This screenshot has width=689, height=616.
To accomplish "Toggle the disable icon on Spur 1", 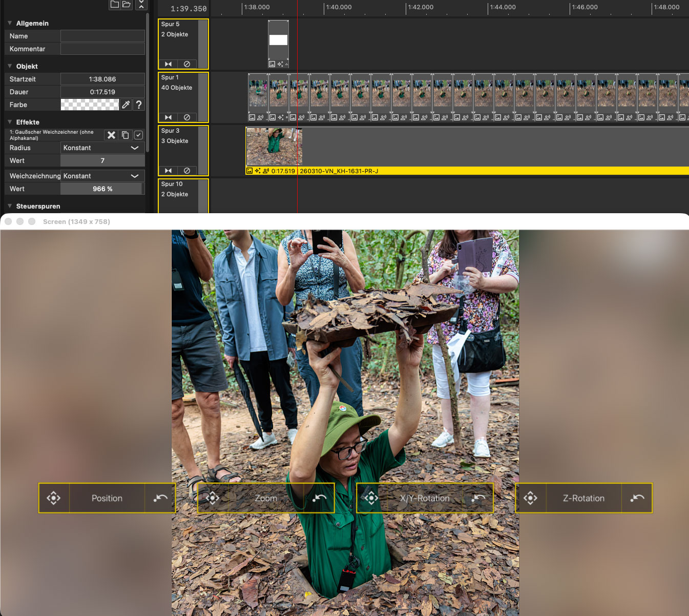I will 187,117.
